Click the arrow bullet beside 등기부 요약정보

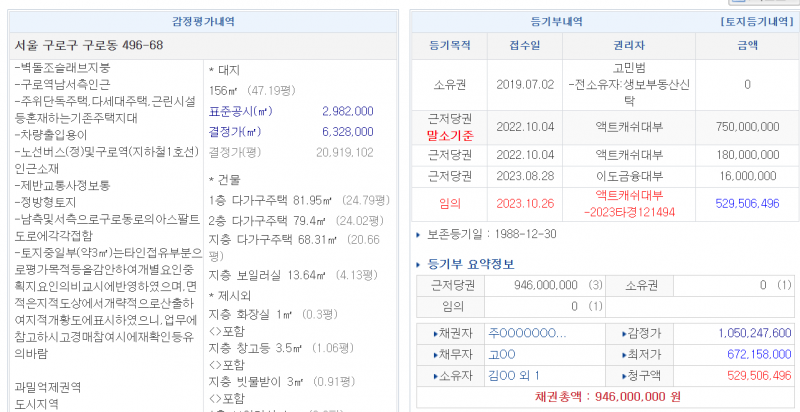click(x=418, y=264)
